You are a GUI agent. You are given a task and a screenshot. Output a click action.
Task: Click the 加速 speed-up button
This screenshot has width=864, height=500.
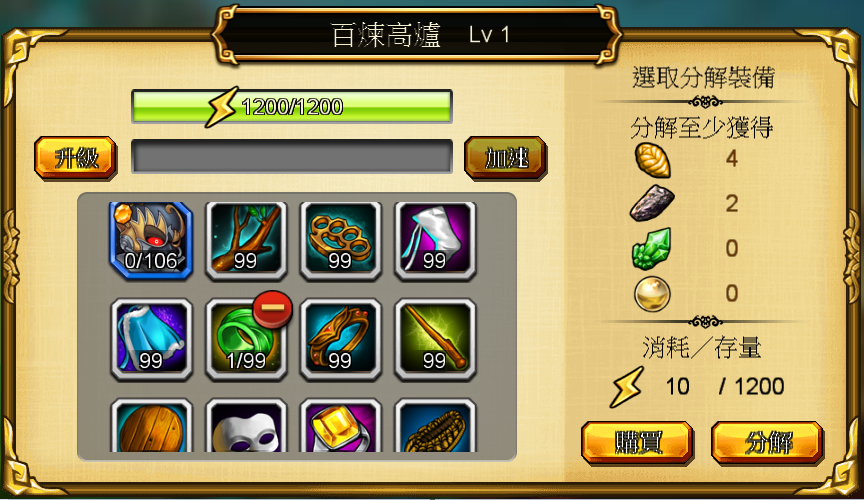[506, 158]
